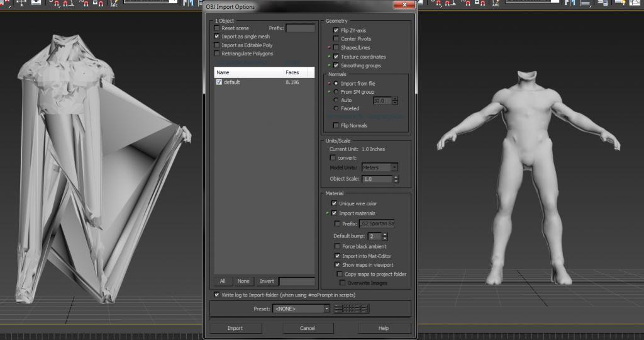Click the Object Scale value field

click(378, 179)
